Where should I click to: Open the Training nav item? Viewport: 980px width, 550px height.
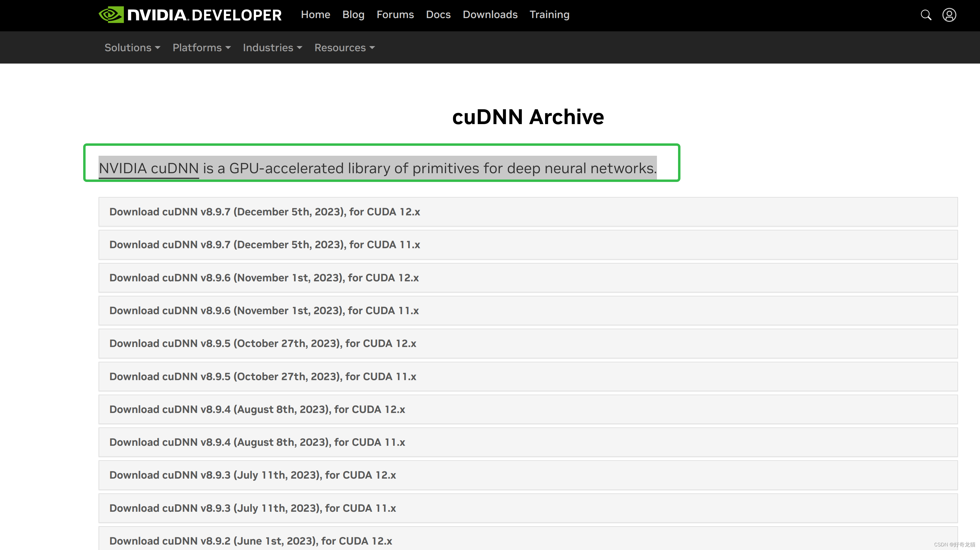pos(549,14)
